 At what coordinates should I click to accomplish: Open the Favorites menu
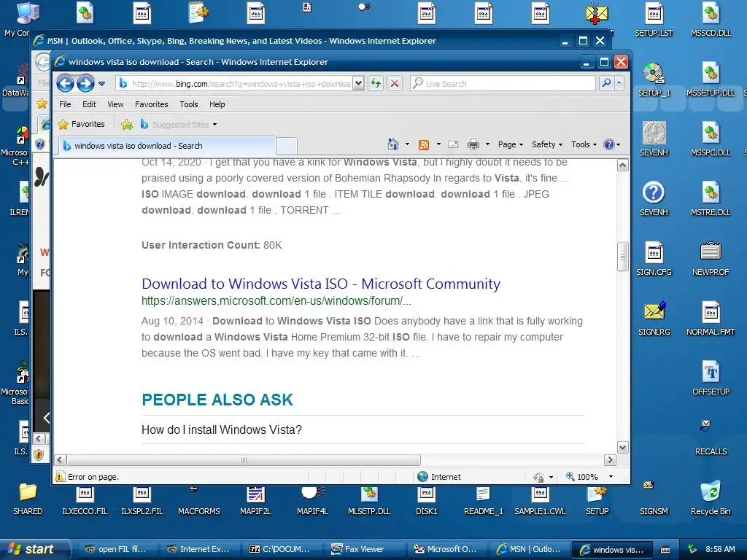click(152, 104)
